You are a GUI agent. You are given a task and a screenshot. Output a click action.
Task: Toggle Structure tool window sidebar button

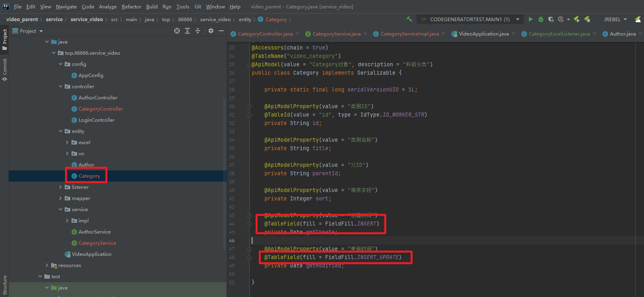point(4,285)
